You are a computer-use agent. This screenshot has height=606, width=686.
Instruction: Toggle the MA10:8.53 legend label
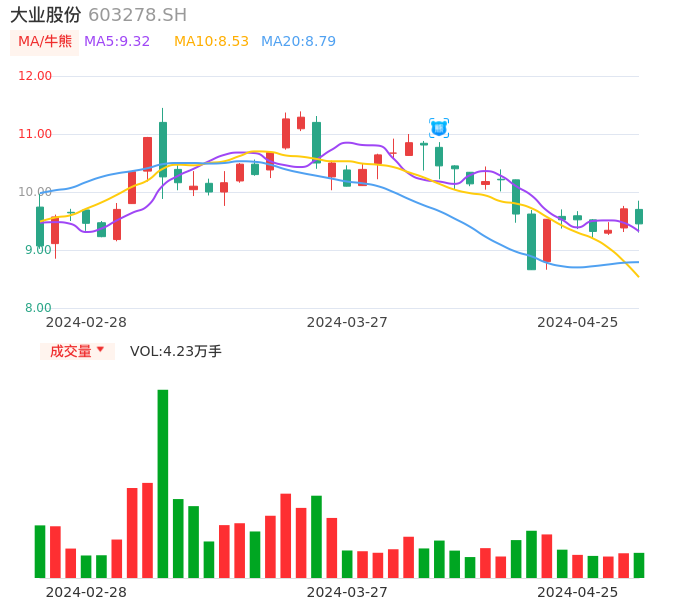coord(211,42)
